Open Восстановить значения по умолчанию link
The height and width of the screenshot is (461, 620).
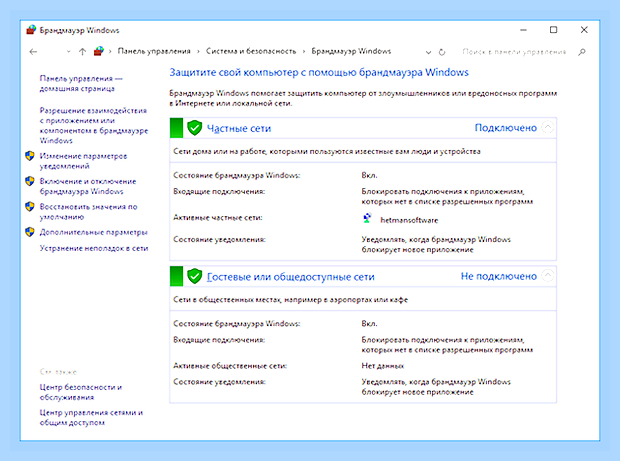88,212
